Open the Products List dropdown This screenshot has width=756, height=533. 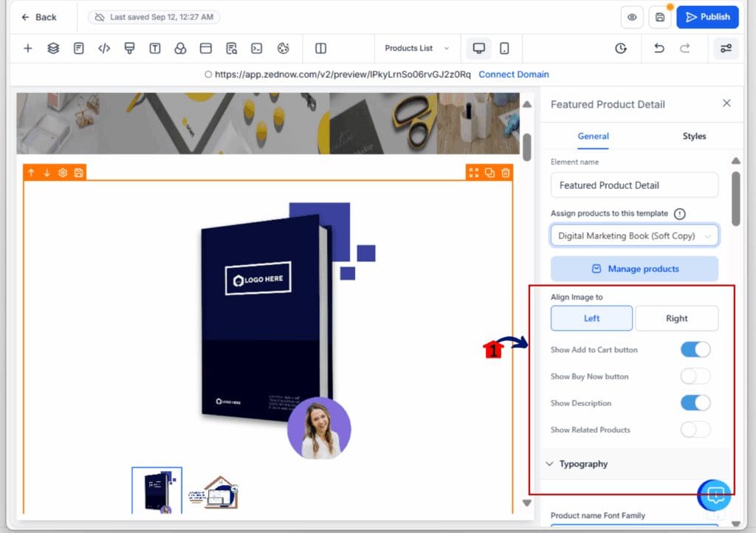click(x=417, y=48)
